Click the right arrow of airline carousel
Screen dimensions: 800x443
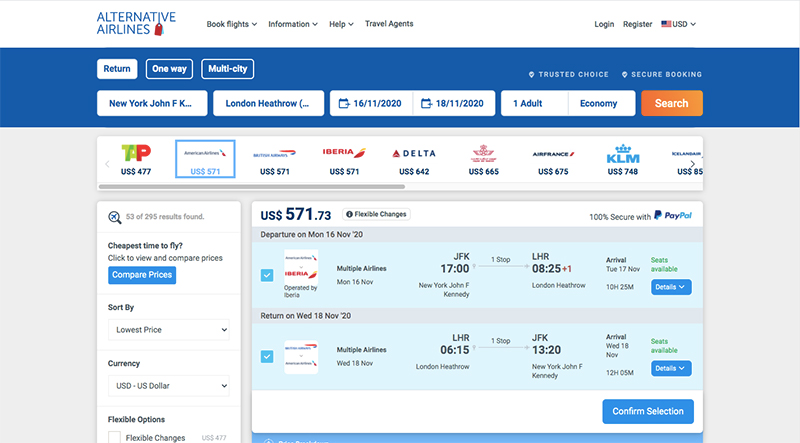pos(692,164)
